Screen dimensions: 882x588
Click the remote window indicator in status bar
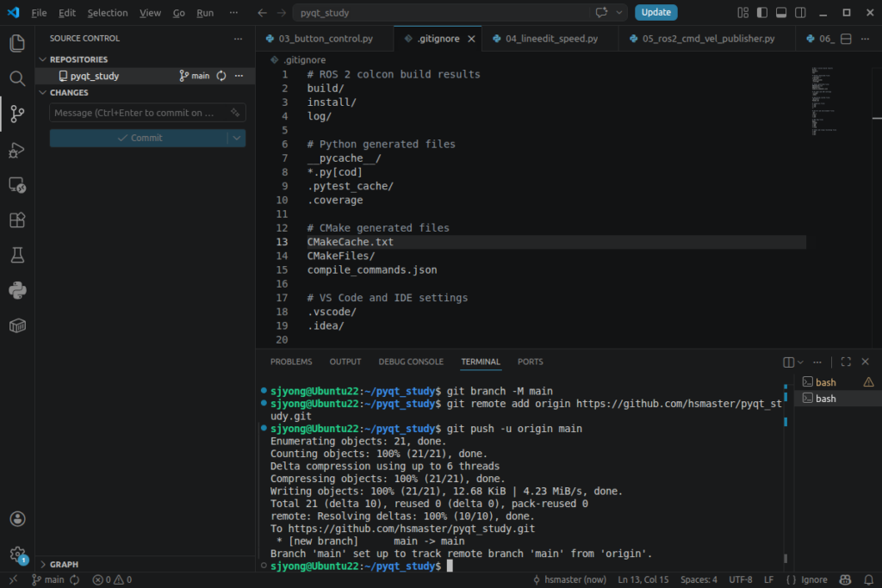pyautogui.click(x=14, y=579)
